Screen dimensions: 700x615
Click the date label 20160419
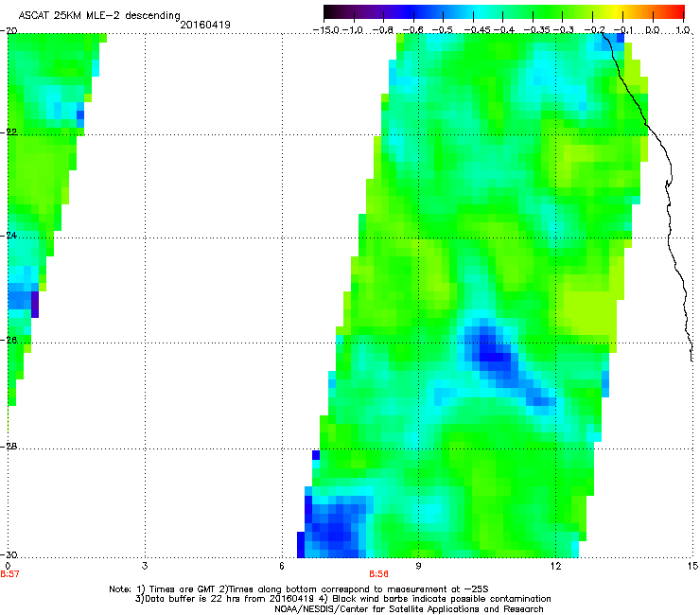205,25
